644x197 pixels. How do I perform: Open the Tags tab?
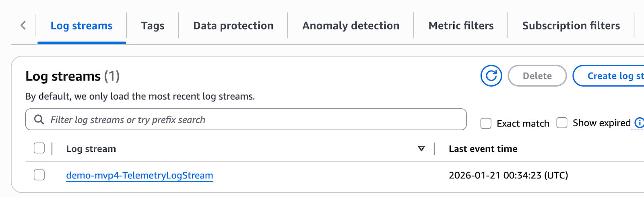(153, 26)
